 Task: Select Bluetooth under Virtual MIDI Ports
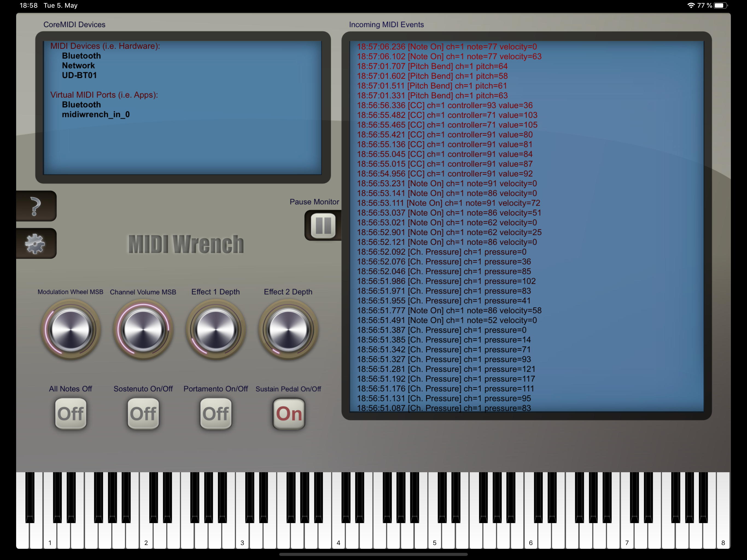point(81,105)
